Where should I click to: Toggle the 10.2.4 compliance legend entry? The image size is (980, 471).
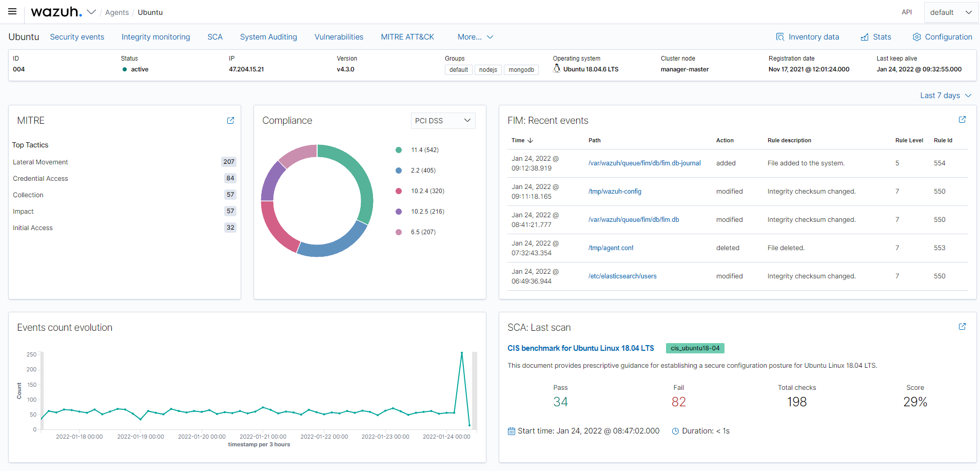pyautogui.click(x=427, y=191)
